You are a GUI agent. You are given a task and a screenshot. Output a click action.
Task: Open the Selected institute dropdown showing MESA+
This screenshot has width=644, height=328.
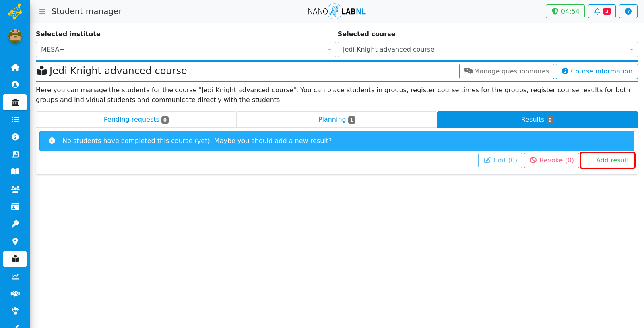(186, 50)
